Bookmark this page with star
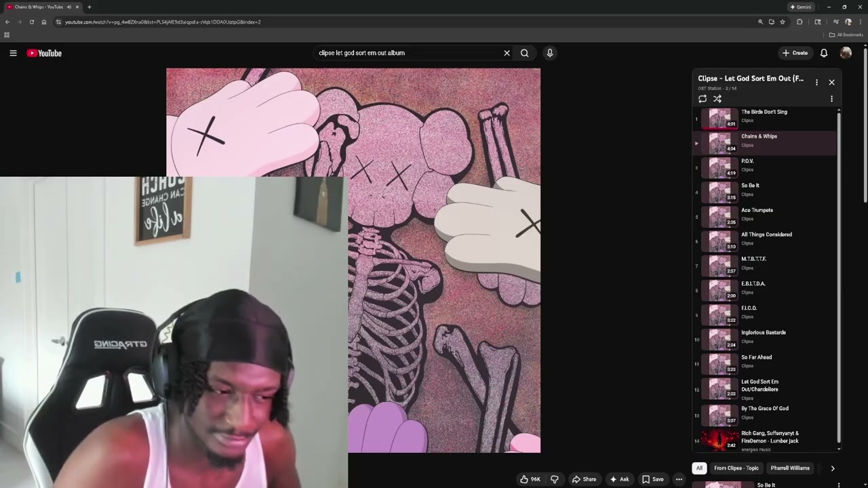 click(x=783, y=22)
